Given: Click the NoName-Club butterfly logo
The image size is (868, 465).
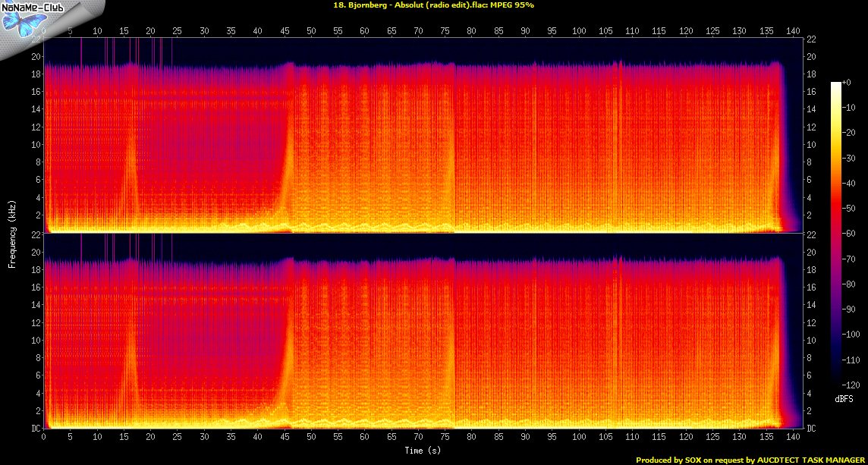Looking at the screenshot, I should pos(20,23).
